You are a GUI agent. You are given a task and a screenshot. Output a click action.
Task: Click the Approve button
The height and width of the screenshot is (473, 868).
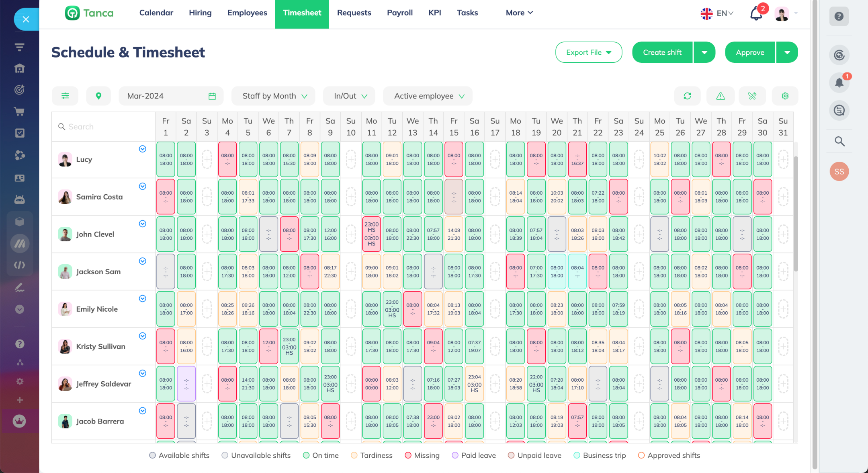(x=750, y=52)
